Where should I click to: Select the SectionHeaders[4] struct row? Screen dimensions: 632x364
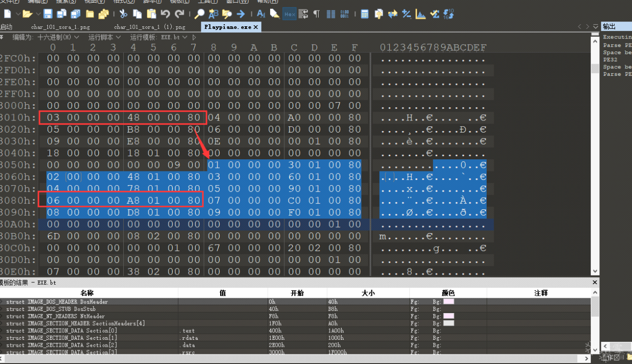coord(295,323)
